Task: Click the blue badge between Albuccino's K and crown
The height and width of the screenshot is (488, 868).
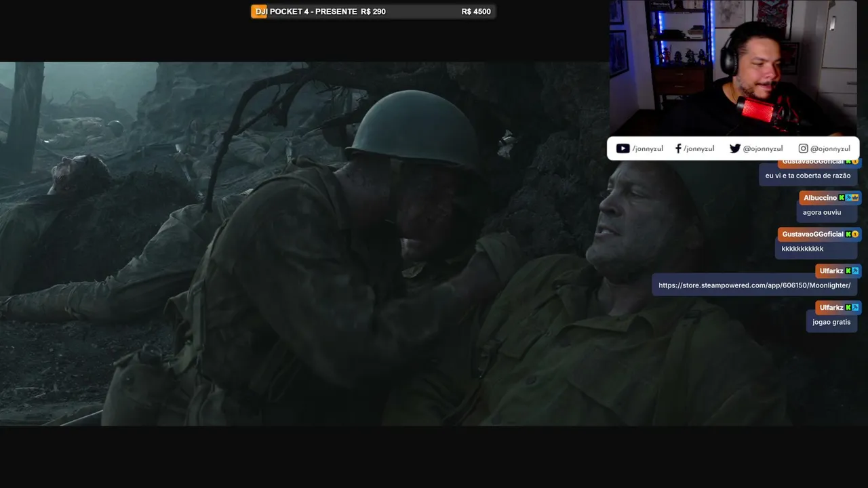Action: (x=848, y=198)
